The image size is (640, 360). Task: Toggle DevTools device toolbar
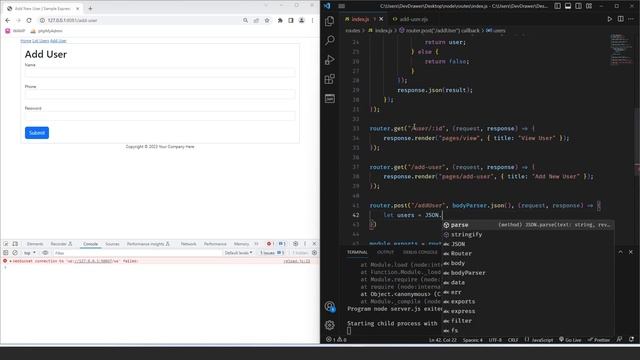[x=15, y=244]
